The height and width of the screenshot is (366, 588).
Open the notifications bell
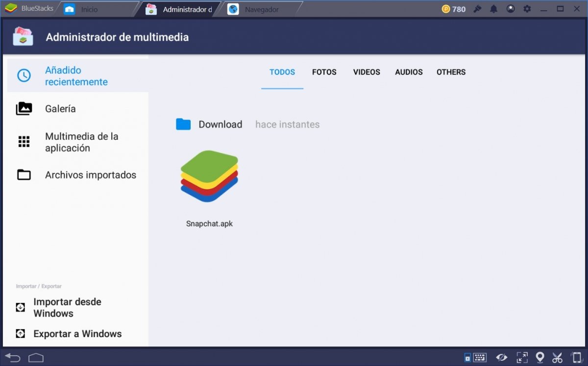[x=494, y=9]
